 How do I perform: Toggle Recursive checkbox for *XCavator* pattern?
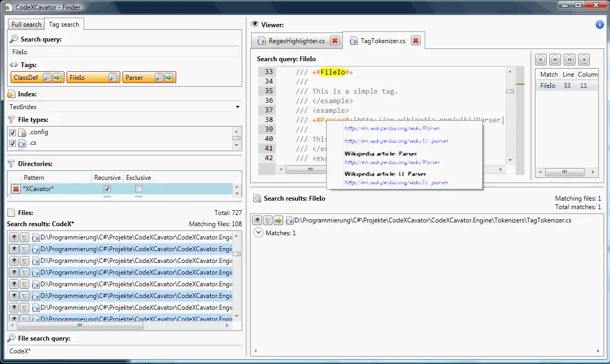click(108, 188)
